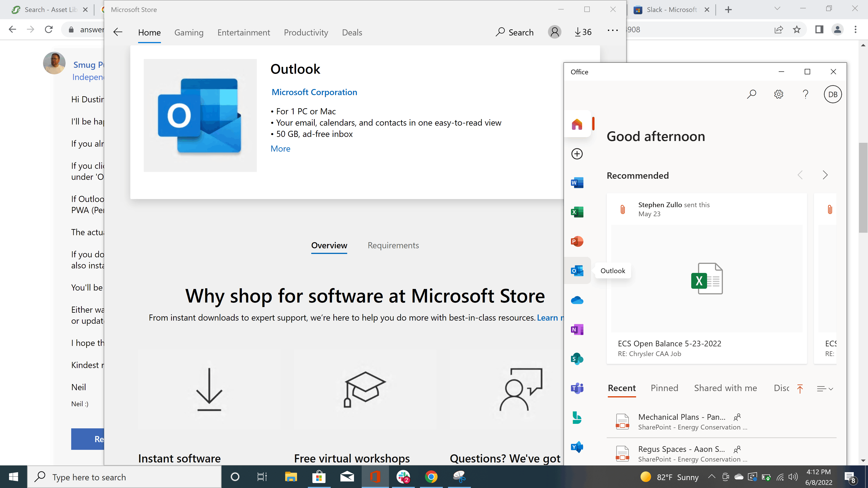Open Bookings in the Office sidebar
This screenshot has height=488, width=868.
577,418
